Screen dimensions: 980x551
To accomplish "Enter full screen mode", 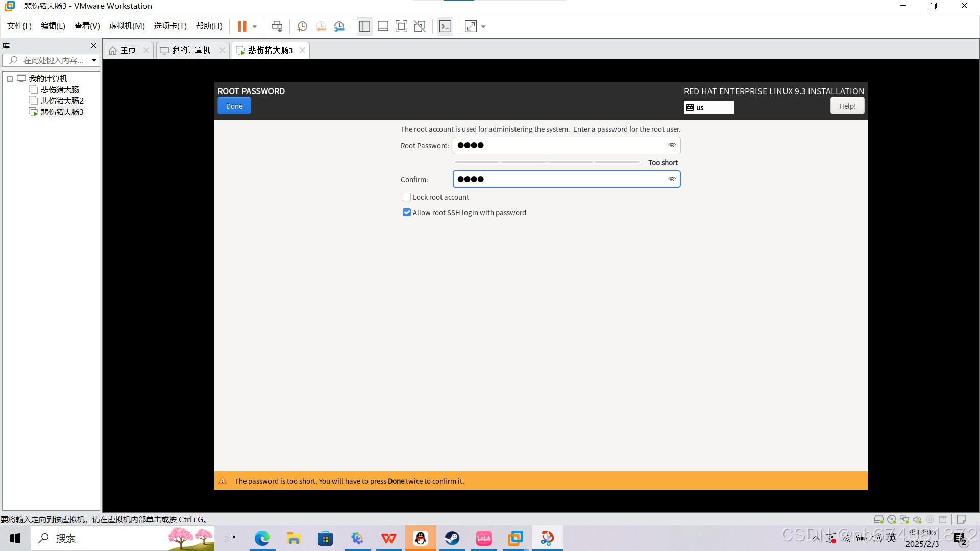I will [402, 26].
